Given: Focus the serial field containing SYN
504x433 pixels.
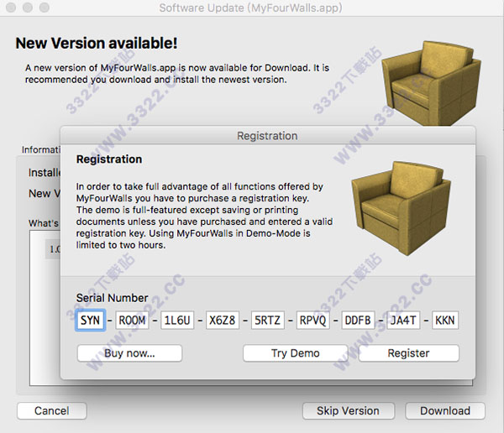Looking at the screenshot, I should [90, 321].
